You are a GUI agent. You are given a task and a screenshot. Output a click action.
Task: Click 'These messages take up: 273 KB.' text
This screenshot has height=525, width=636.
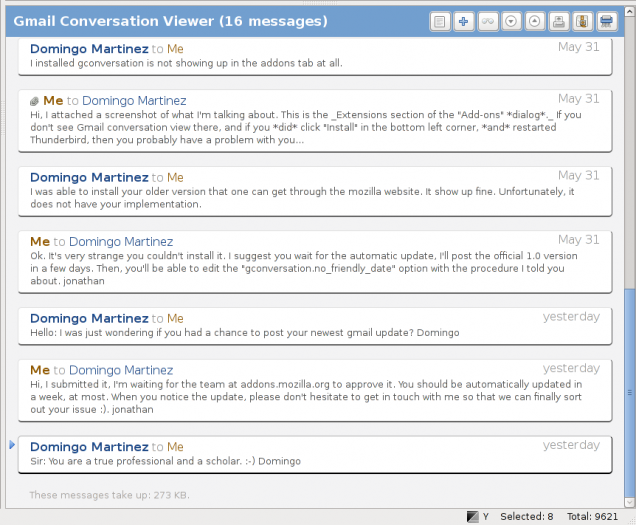point(110,495)
